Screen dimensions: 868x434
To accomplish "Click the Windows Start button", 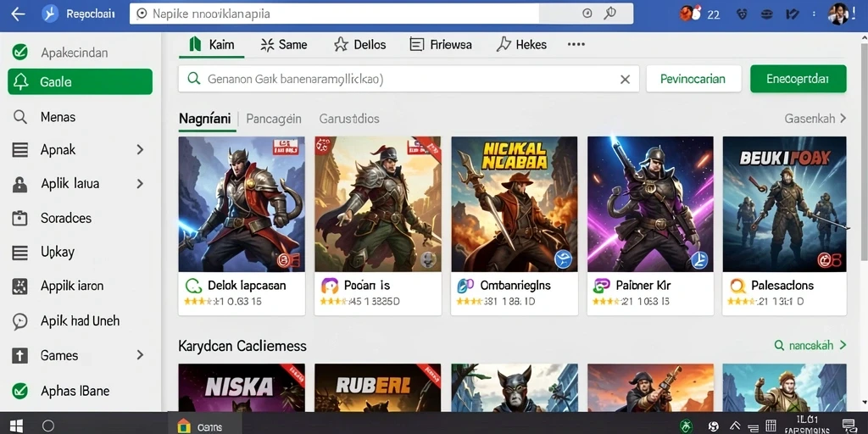I will [17, 426].
